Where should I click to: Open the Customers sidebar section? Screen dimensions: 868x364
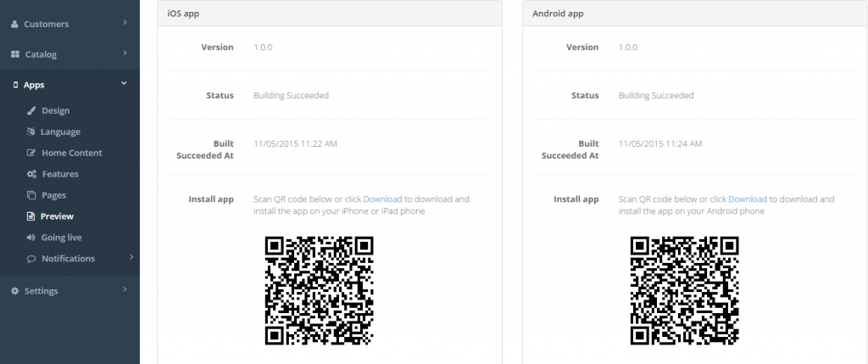(70, 25)
